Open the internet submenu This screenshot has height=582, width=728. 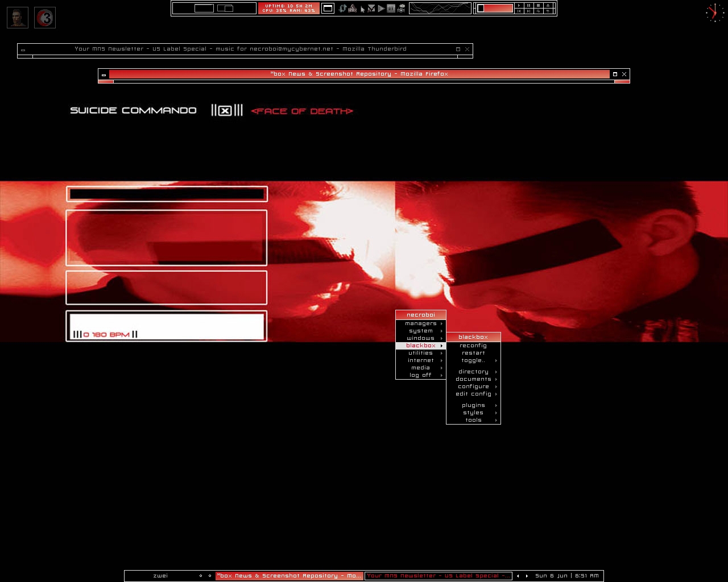[x=421, y=360]
